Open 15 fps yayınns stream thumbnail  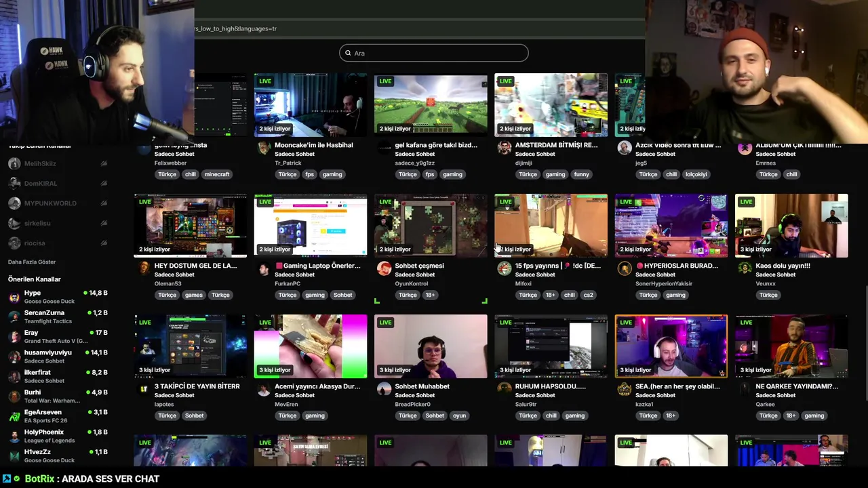(551, 226)
